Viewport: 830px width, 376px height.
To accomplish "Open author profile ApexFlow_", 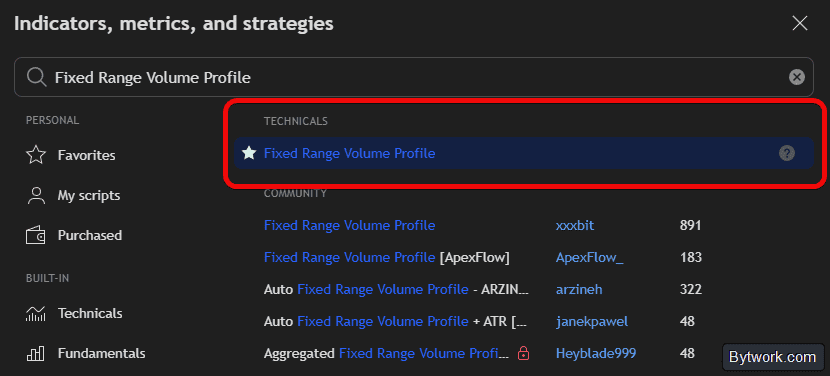I will (590, 258).
